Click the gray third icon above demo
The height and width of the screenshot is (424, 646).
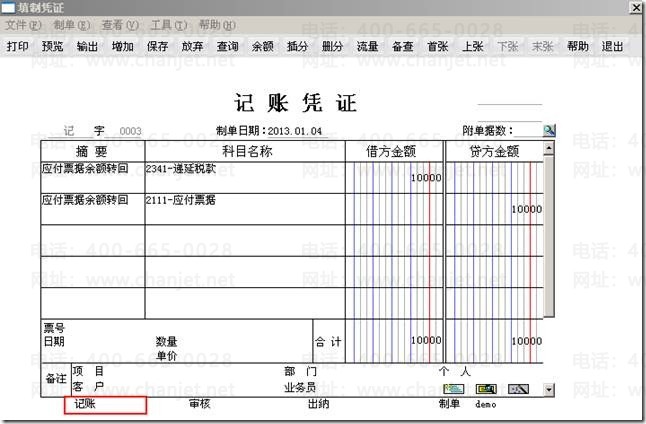coord(518,389)
